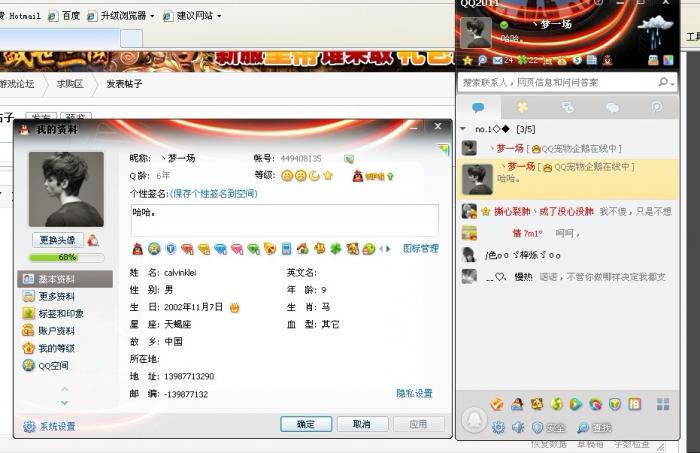Viewport: 700px width, 453px height.
Task: Click the signature text box containing 哈哈。
Action: click(284, 220)
